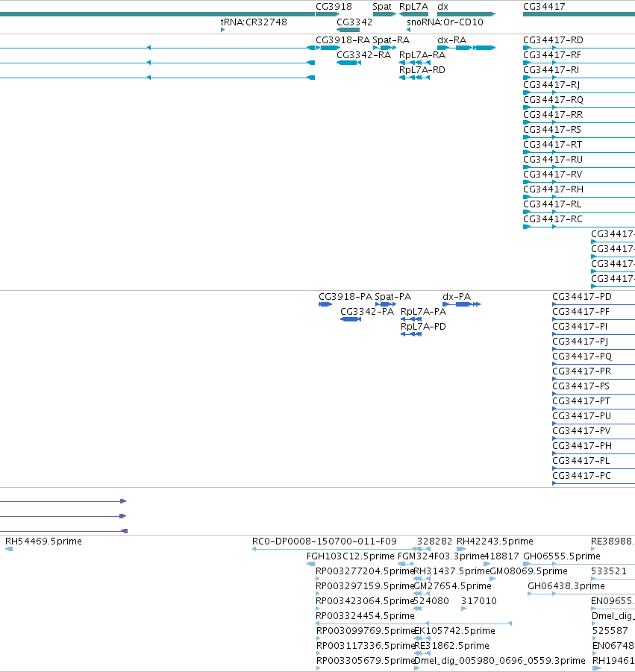Select the CG34417-PF protein label
Screen dimensions: 635x672
[x=581, y=312]
